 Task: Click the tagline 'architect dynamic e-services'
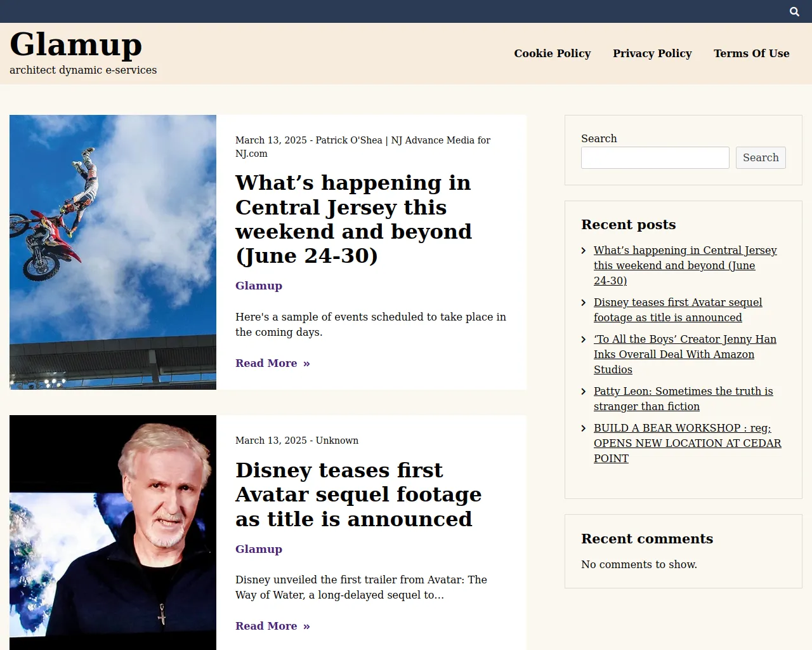(x=83, y=70)
